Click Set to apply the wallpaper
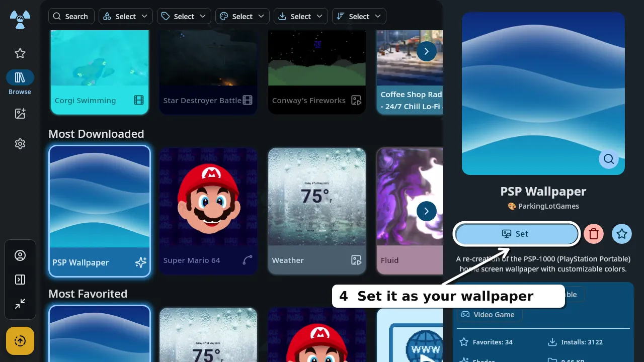 (517, 234)
